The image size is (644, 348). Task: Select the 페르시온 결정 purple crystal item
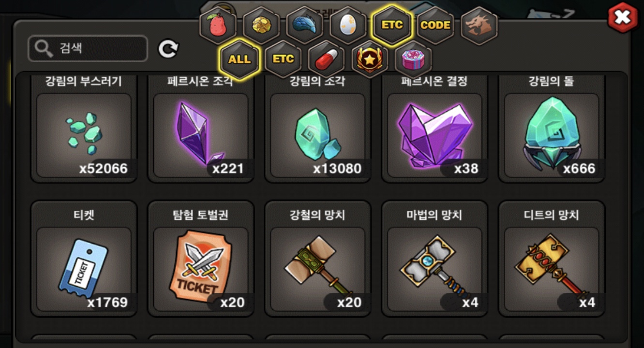pyautogui.click(x=434, y=129)
